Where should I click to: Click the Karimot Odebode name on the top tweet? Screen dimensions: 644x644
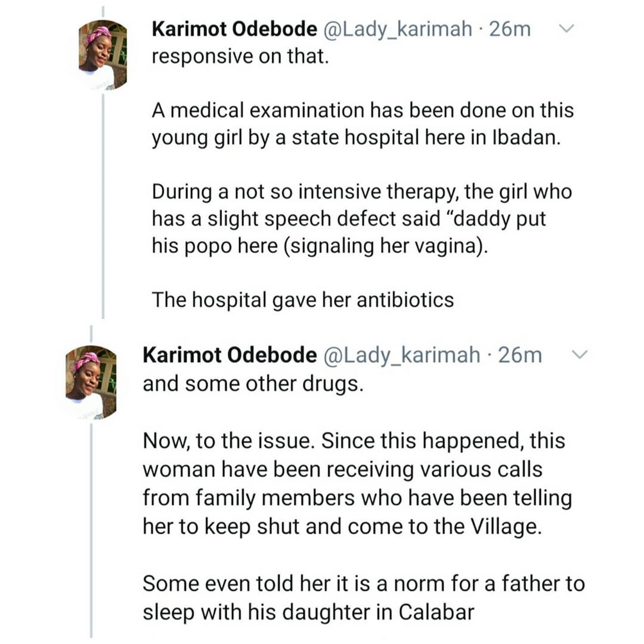(234, 29)
